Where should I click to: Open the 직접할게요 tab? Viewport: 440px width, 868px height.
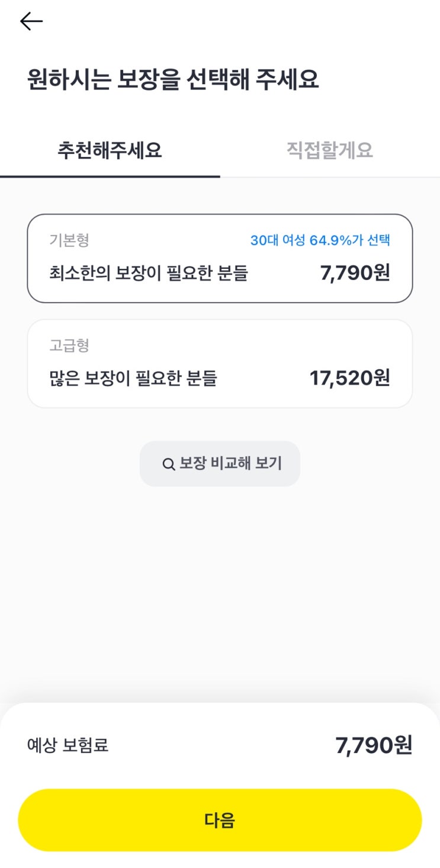click(x=329, y=150)
